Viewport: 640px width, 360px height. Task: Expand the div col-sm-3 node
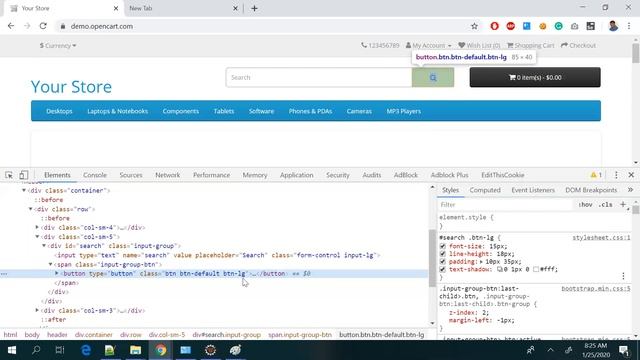pyautogui.click(x=37, y=311)
